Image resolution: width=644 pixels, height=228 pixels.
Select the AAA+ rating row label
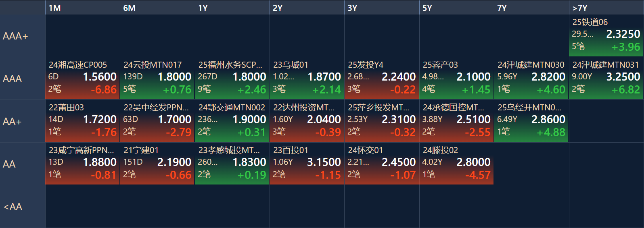(x=23, y=36)
